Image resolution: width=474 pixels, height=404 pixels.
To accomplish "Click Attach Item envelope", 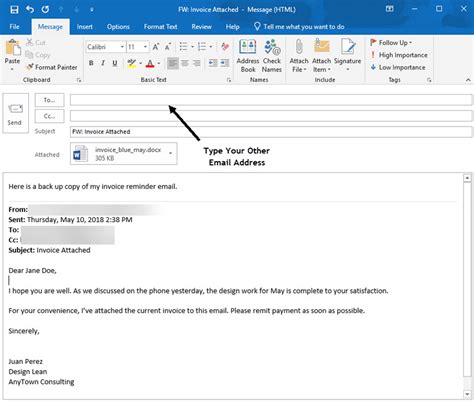I will coord(321,56).
